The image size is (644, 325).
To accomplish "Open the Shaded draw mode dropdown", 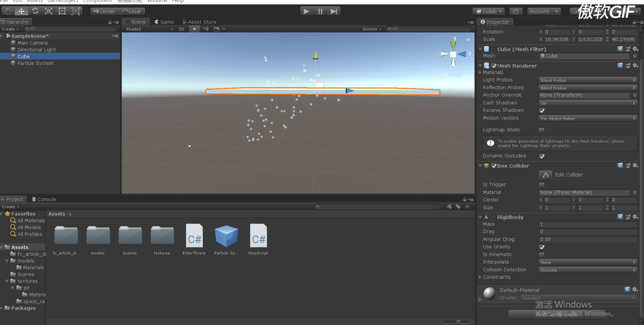I will click(150, 29).
